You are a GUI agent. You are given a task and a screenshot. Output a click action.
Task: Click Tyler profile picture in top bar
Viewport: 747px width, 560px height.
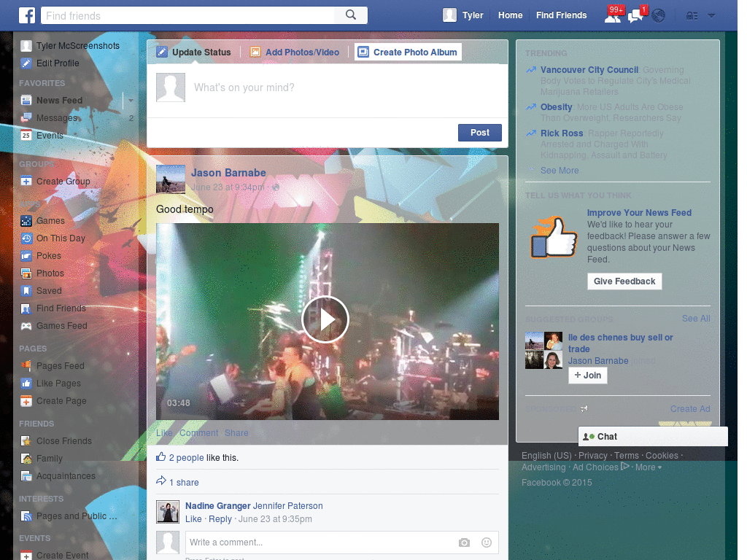point(449,15)
